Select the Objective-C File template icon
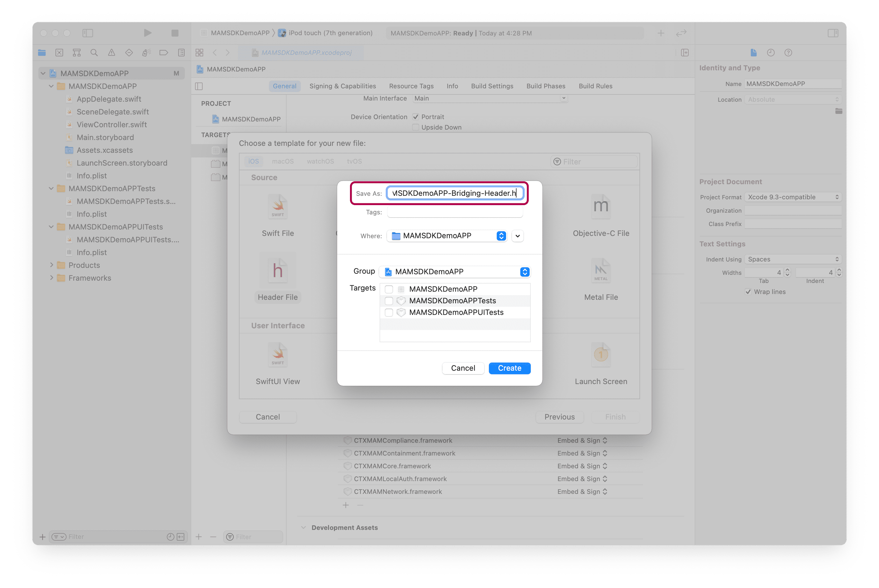Image resolution: width=879 pixels, height=588 pixels. point(601,207)
